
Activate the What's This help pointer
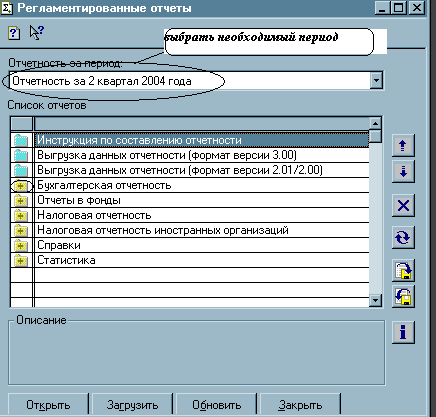point(37,33)
